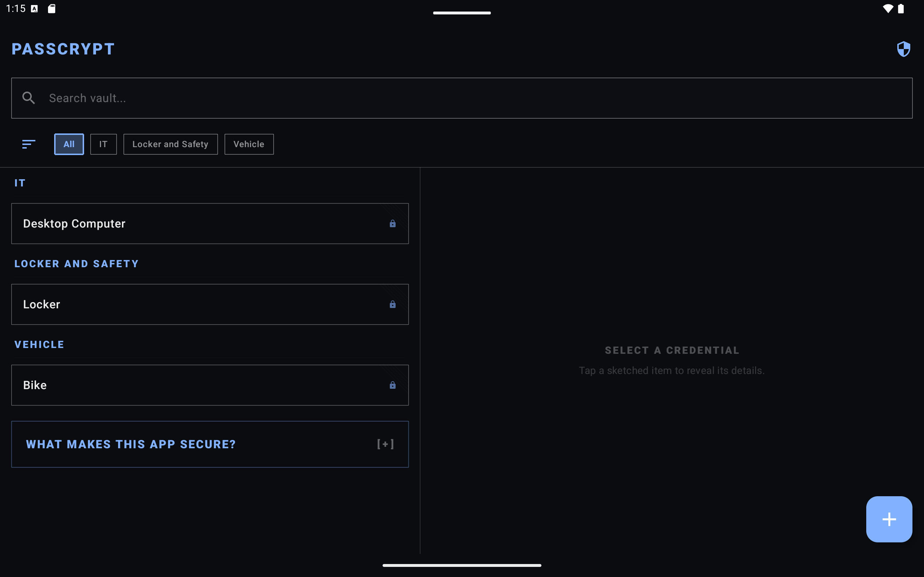Open the sort options icon beside the filter chips

[29, 144]
